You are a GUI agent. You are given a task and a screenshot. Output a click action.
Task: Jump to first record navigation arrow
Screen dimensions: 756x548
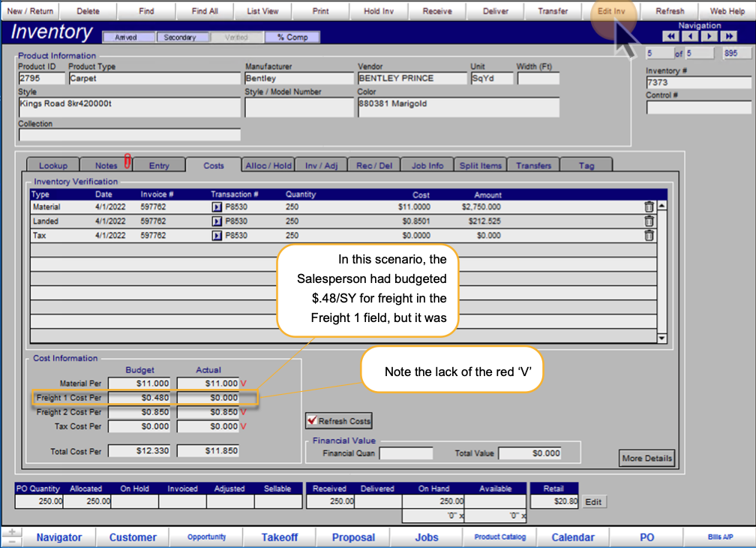(670, 36)
